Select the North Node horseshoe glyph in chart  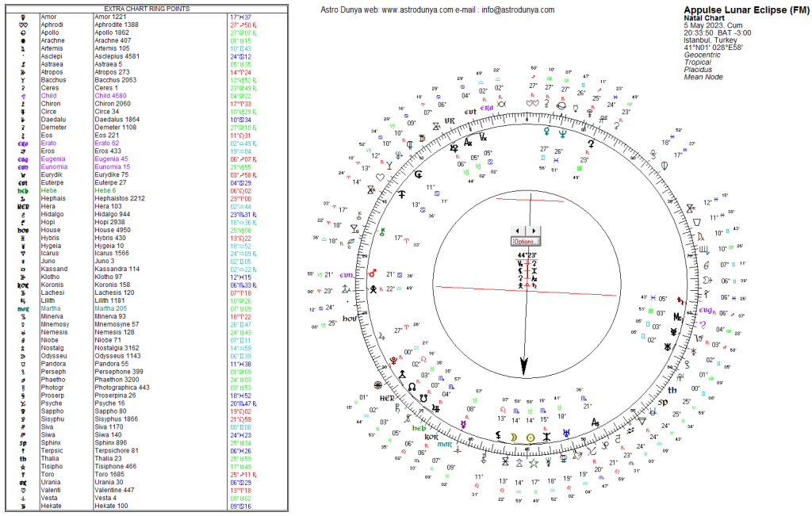(412, 387)
